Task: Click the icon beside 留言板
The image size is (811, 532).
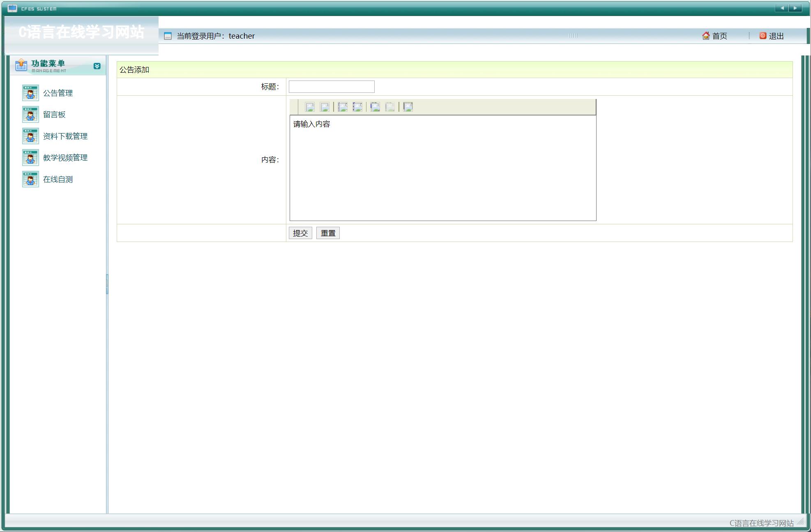Action: [x=30, y=115]
